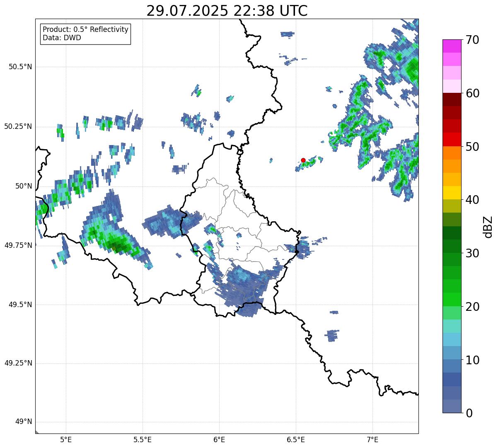
Task: Select the olive band just below 40 dBZ
Action: click(x=452, y=206)
